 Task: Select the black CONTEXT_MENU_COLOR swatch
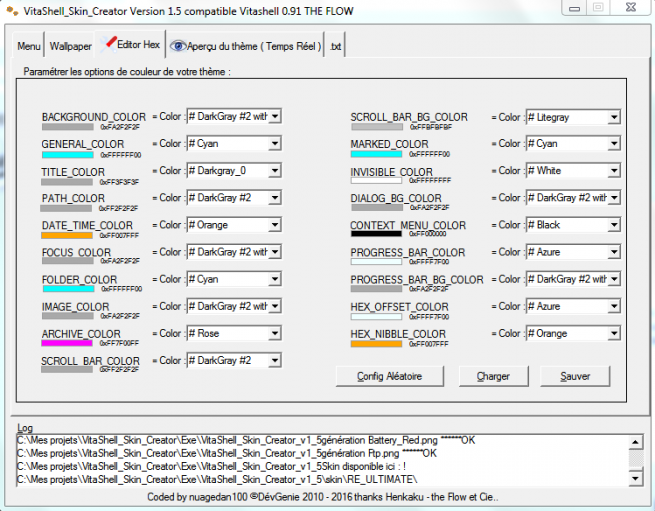375,235
